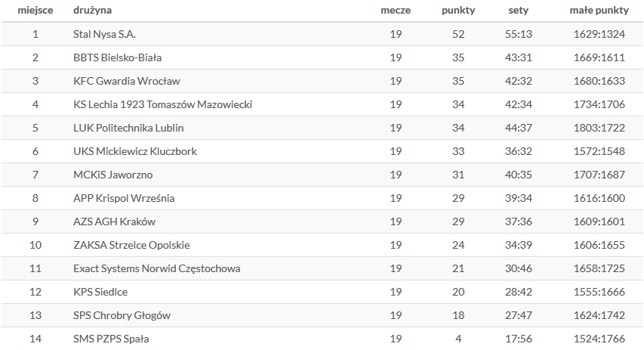This screenshot has width=644, height=350.
Task: Click KS Lechia 1923 Tomaszów Mazowiecki
Action: click(162, 104)
